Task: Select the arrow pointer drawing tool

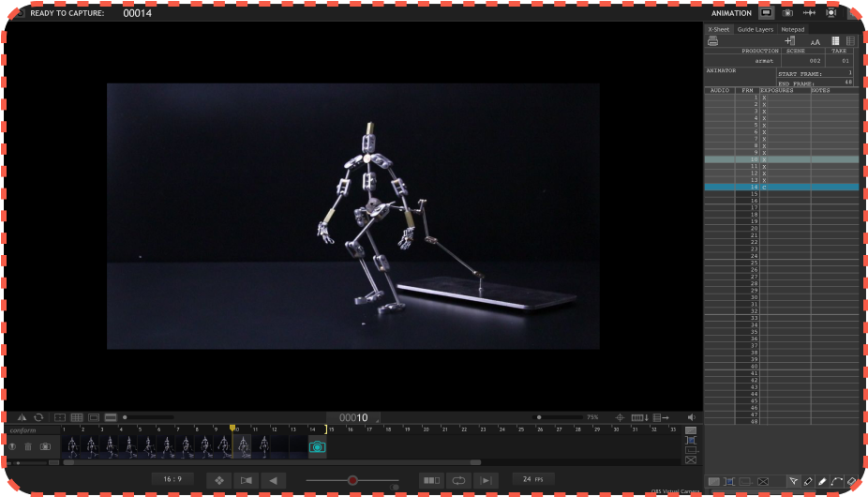Action: (x=793, y=481)
